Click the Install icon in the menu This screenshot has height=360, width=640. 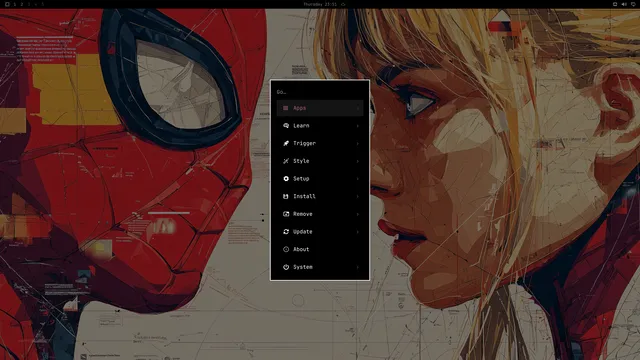(286, 196)
